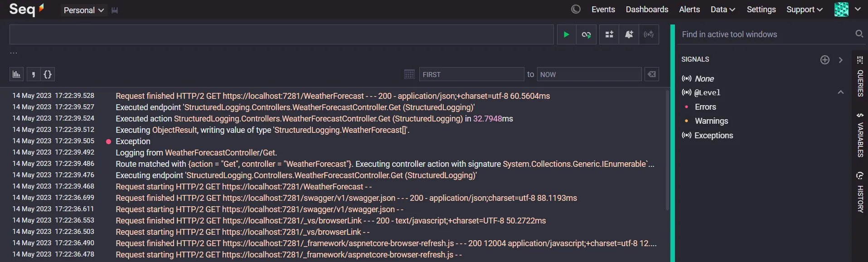Image resolution: width=868 pixels, height=262 pixels.
Task: Click the add alert bell icon
Action: click(x=629, y=34)
